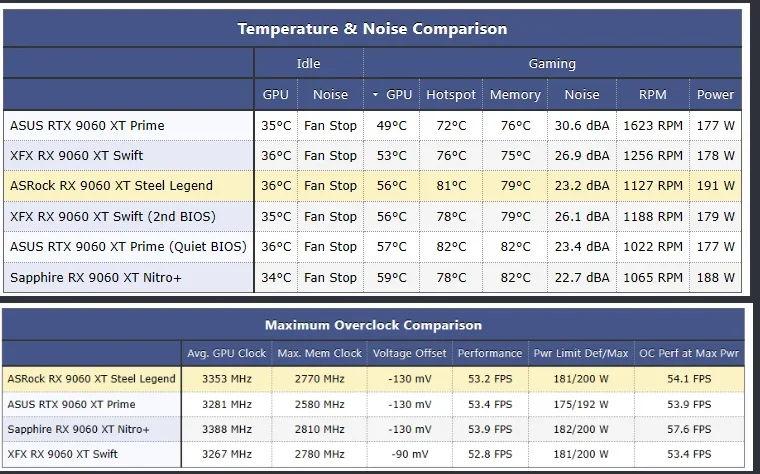The image size is (760, 474).
Task: Sort by Gaming GPU column header
Action: click(392, 95)
